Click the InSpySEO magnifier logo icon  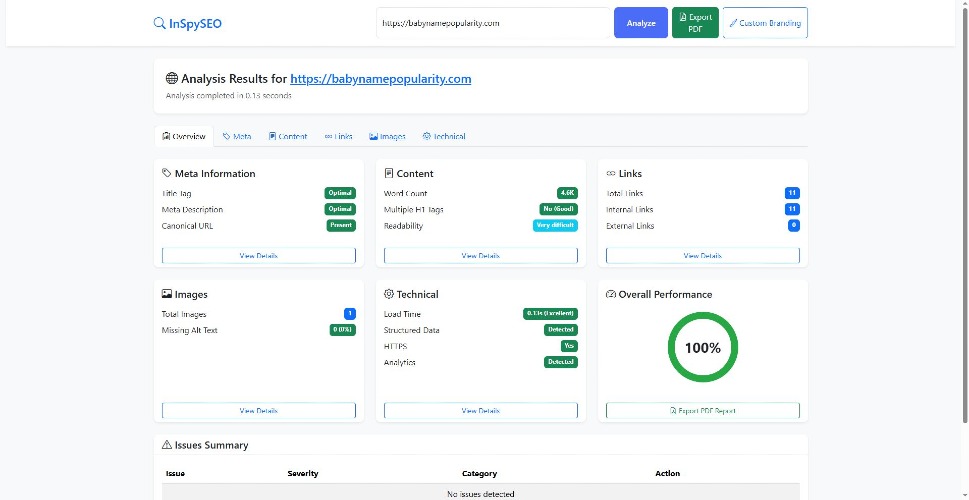point(159,23)
